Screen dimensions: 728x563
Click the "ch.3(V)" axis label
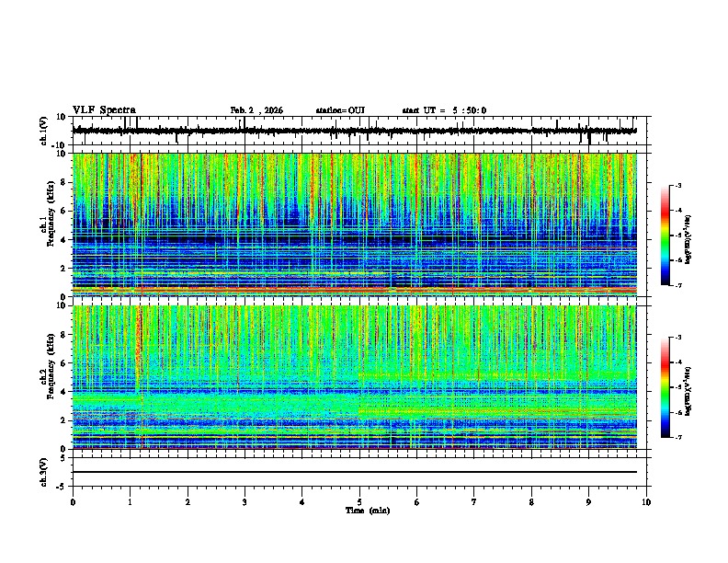(x=44, y=473)
